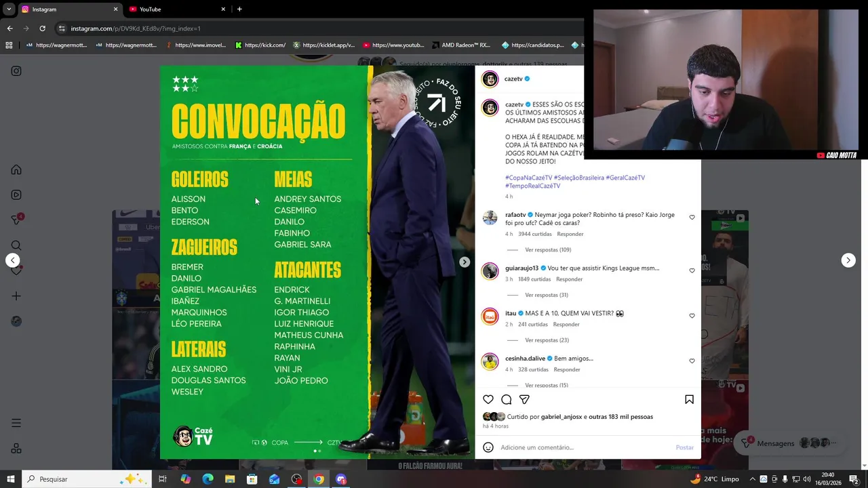Open profile avatar in Instagram sidebar
868x488 pixels.
[x=16, y=321]
